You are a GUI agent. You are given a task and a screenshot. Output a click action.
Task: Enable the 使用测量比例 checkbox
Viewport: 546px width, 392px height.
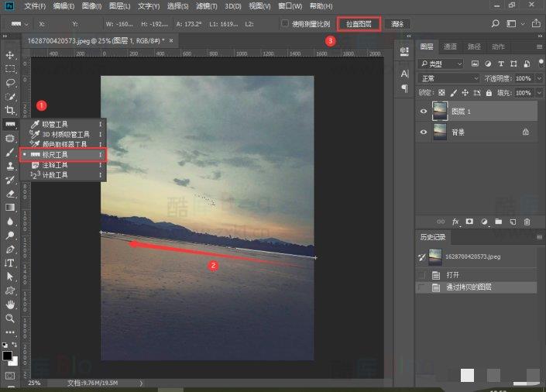point(286,24)
